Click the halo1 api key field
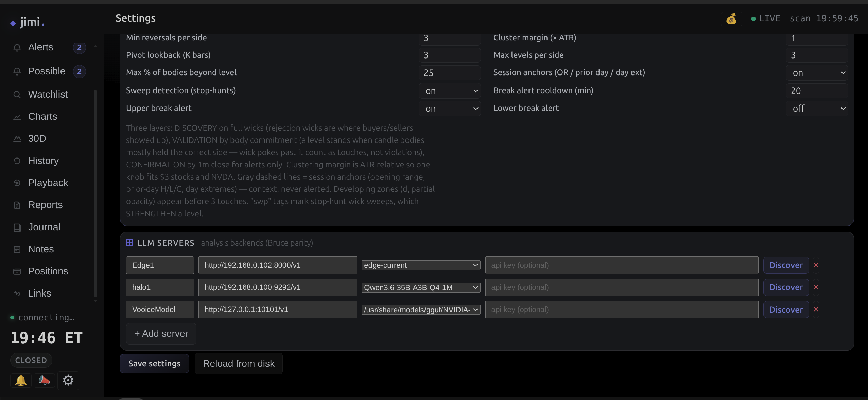 (622, 287)
